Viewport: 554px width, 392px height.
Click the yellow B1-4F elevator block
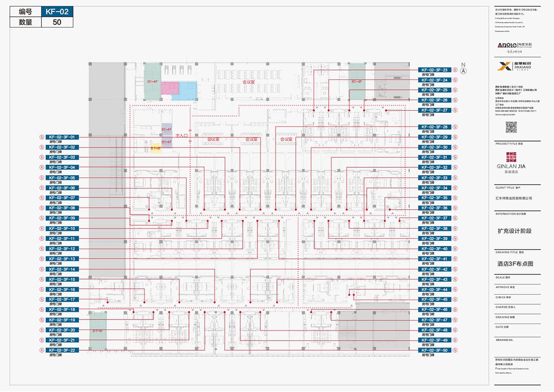pos(155,149)
